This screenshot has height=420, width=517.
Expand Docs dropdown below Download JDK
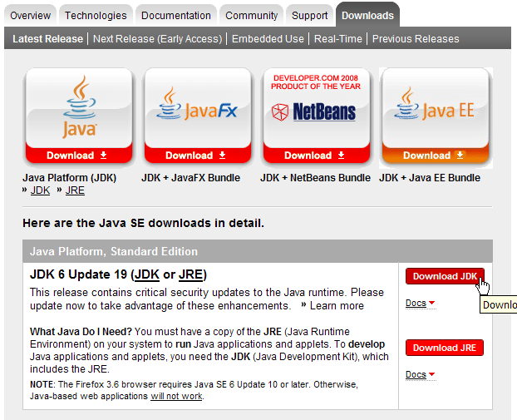420,303
